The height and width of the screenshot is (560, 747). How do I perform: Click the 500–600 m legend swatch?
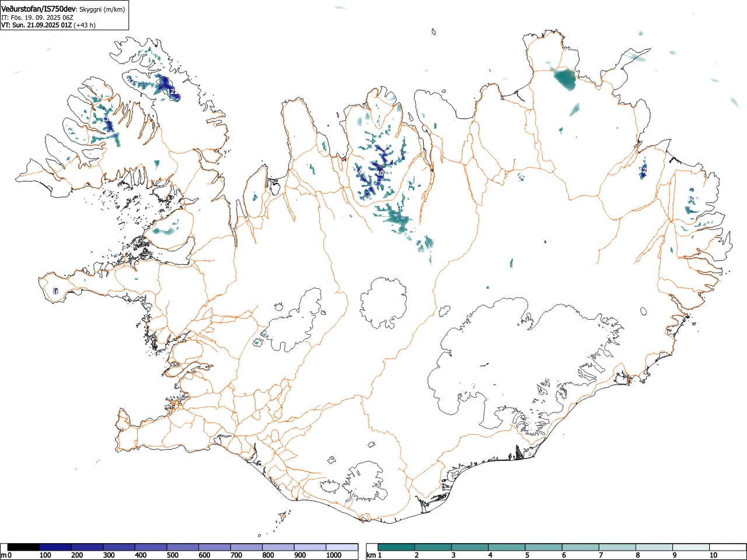click(x=183, y=547)
